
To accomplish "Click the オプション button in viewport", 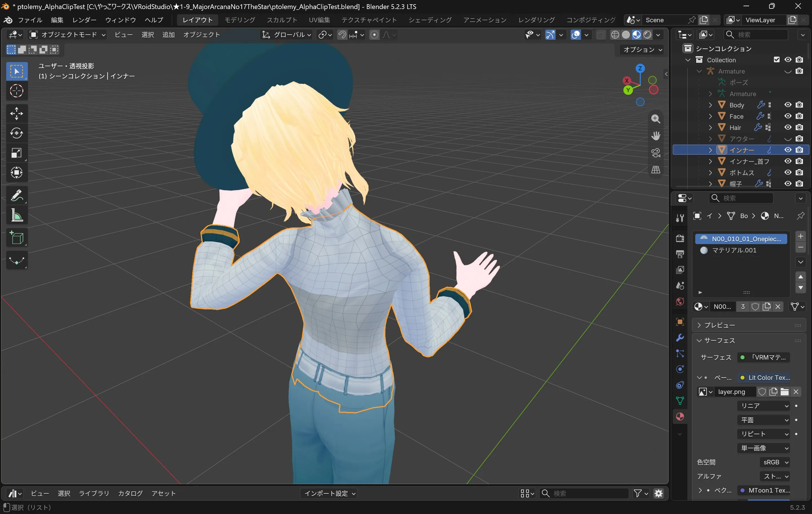I will 642,50.
